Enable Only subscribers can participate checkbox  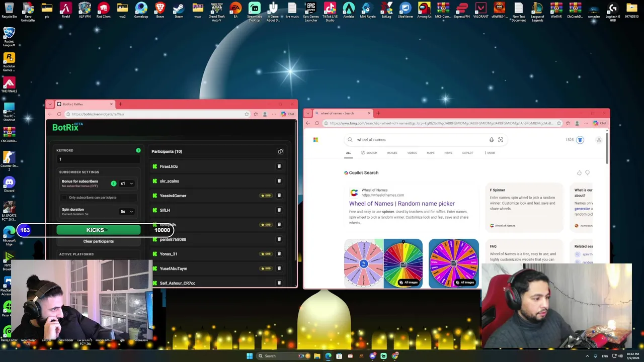[64, 198]
